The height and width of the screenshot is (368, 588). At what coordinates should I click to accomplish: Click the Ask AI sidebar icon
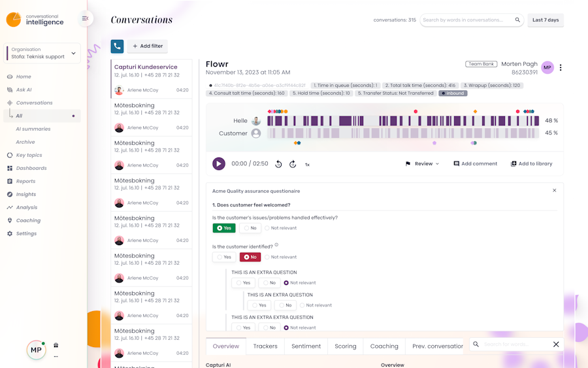10,90
